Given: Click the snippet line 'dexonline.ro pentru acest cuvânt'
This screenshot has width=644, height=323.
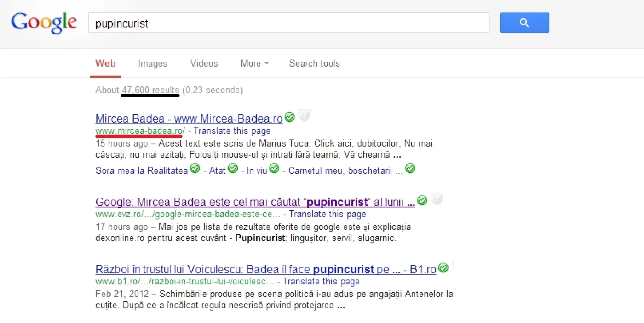Looking at the screenshot, I should (x=246, y=238).
